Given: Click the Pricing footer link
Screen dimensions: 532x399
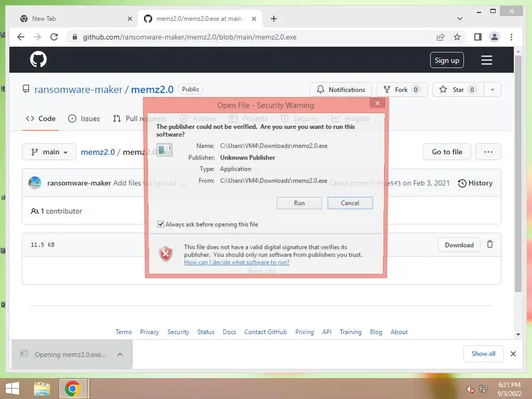Looking at the screenshot, I should (304, 332).
